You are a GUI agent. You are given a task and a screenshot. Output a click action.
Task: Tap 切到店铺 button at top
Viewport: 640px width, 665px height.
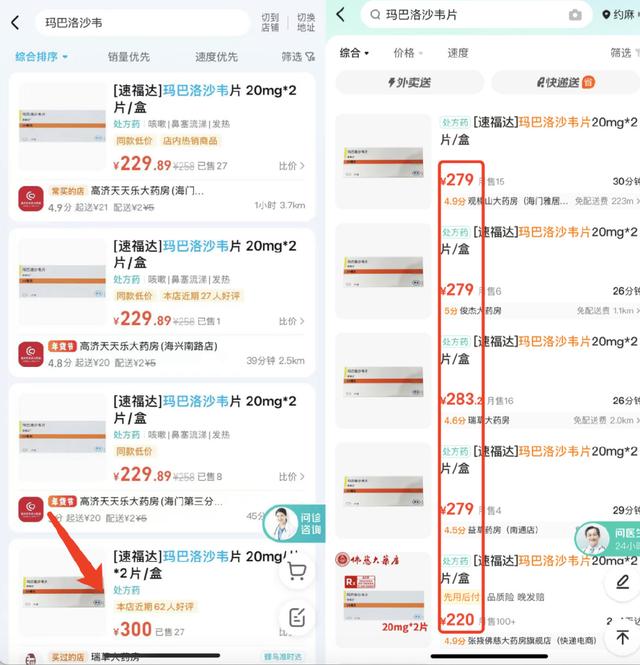(x=270, y=22)
